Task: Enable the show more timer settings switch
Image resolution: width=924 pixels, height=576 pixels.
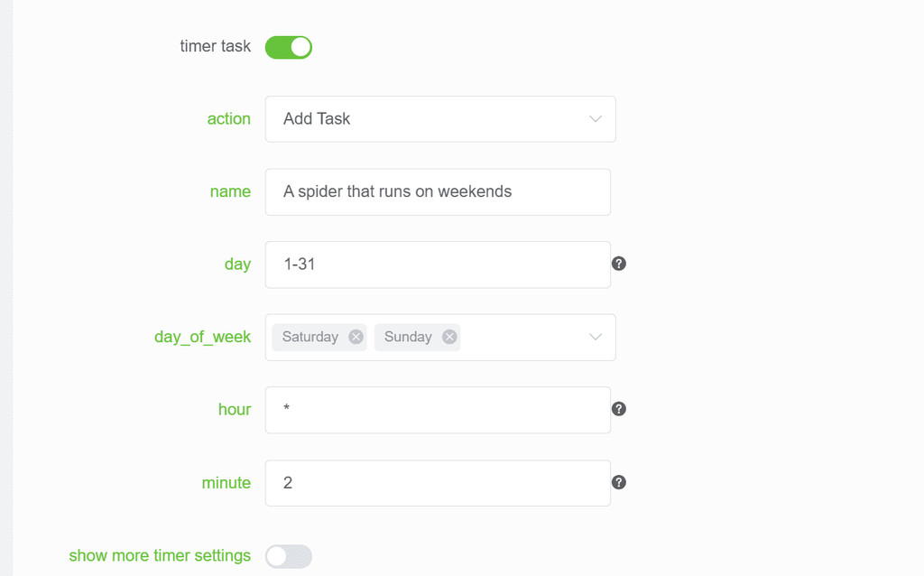Action: pos(288,556)
